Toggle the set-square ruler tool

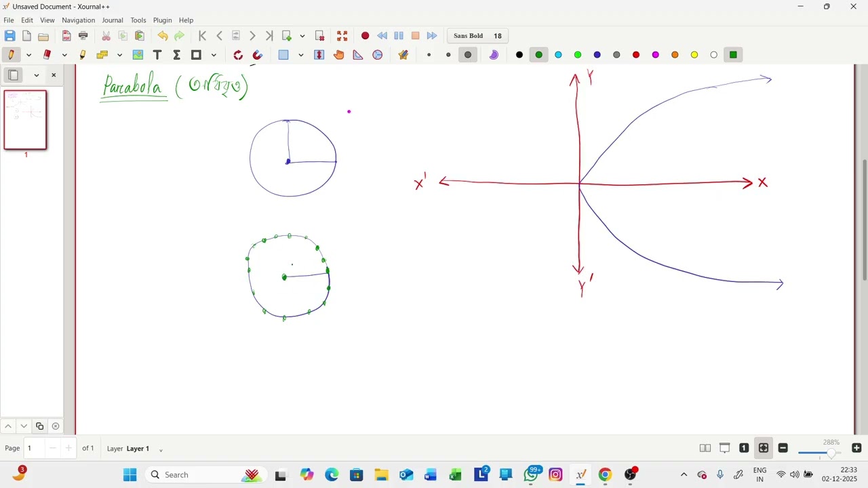[358, 55]
